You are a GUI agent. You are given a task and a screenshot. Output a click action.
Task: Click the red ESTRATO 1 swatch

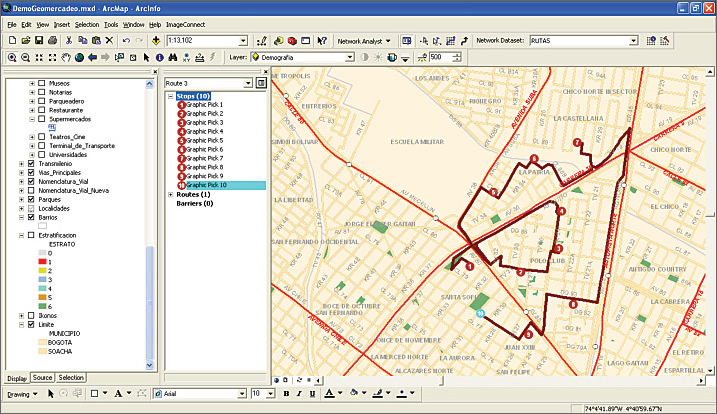(x=43, y=262)
